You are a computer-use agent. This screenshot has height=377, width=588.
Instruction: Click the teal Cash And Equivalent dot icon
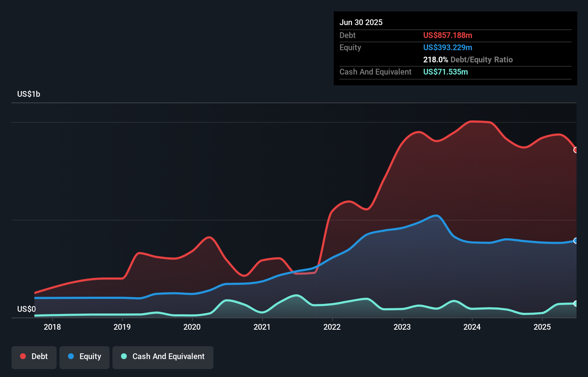pyautogui.click(x=123, y=356)
